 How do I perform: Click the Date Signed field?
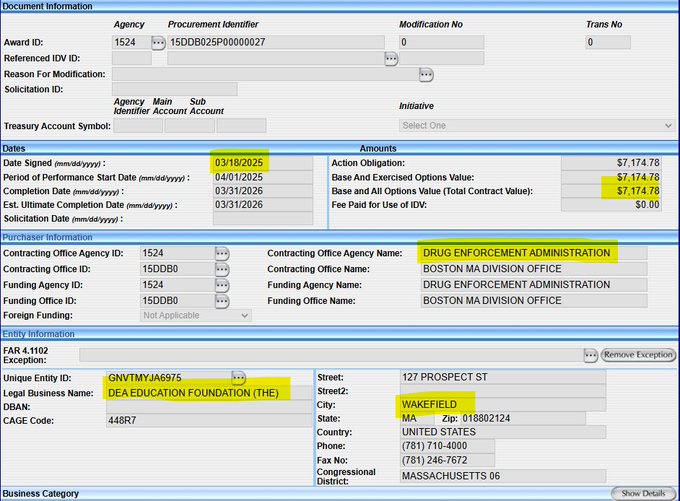point(263,163)
